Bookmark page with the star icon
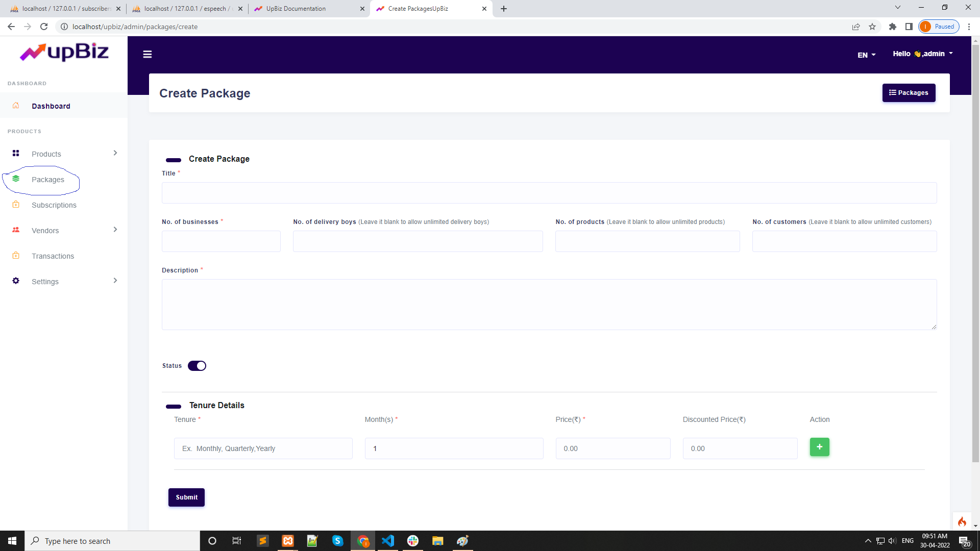This screenshot has height=551, width=980. (872, 27)
